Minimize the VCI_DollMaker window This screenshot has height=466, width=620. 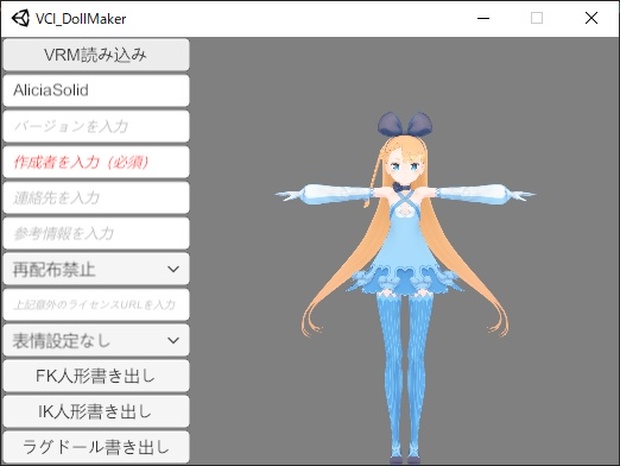(483, 18)
